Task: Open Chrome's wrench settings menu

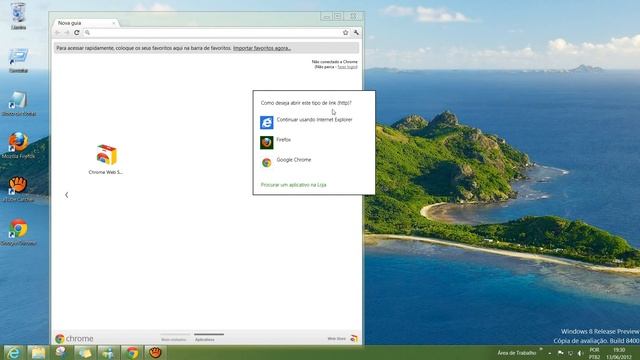Action: click(356, 33)
